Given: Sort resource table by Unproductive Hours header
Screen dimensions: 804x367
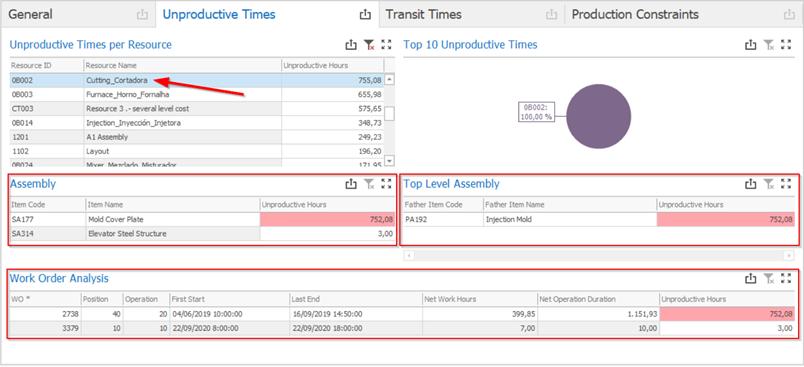Looking at the screenshot, I should pyautogui.click(x=332, y=66).
